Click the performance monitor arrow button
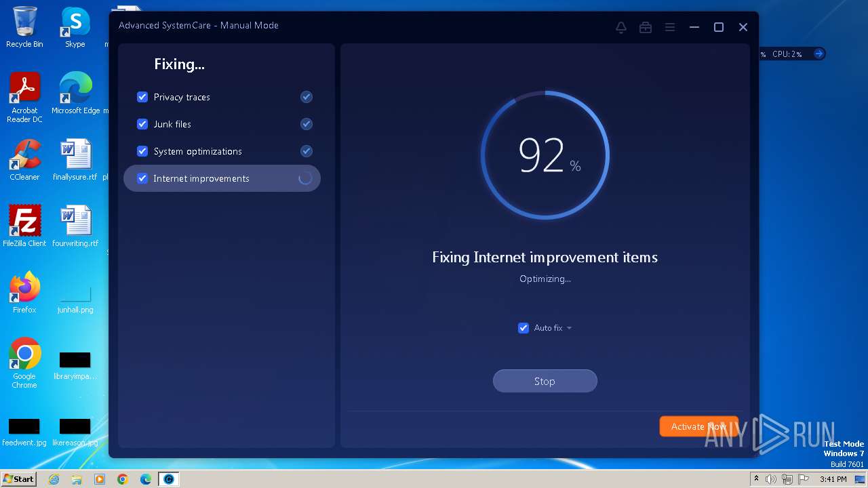The height and width of the screenshot is (488, 868). tap(818, 54)
